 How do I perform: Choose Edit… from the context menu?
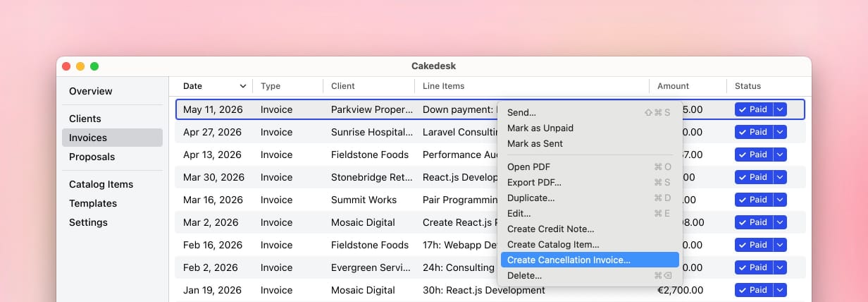coord(590,213)
